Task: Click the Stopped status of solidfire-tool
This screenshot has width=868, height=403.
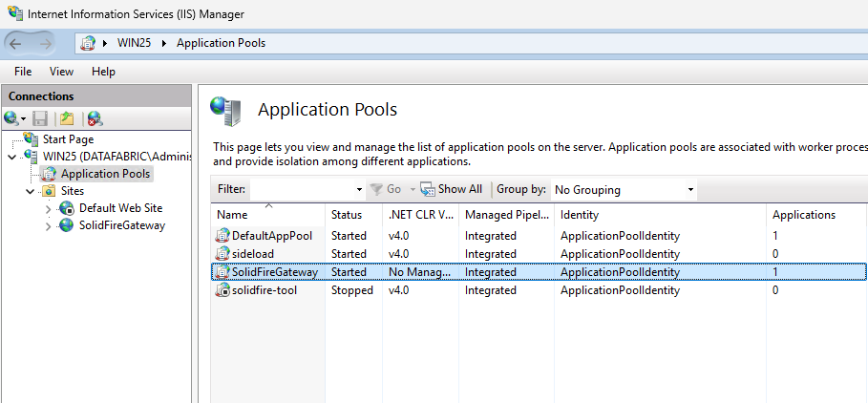Action: pos(352,290)
